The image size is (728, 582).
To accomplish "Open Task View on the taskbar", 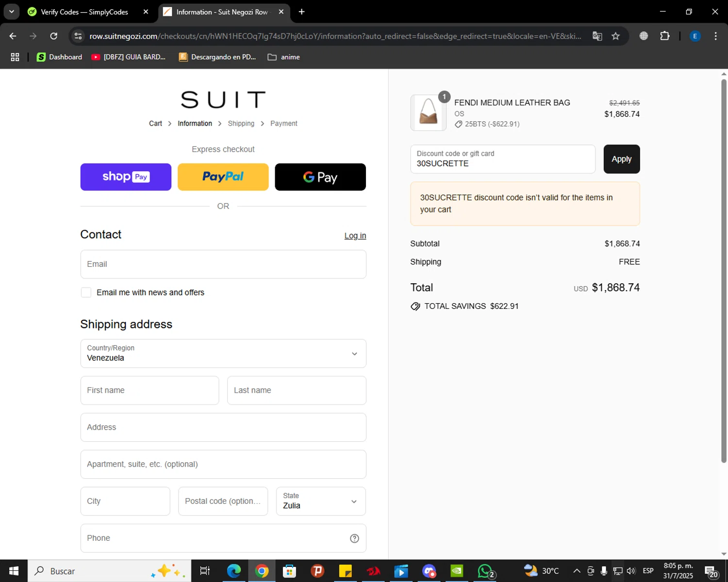I will pyautogui.click(x=205, y=571).
